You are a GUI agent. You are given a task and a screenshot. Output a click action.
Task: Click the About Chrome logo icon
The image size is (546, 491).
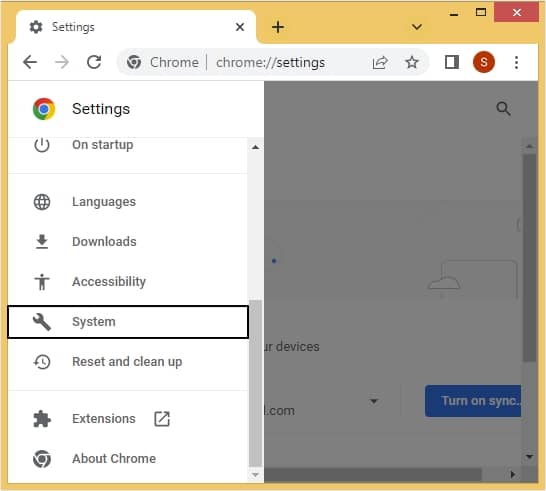pos(42,459)
